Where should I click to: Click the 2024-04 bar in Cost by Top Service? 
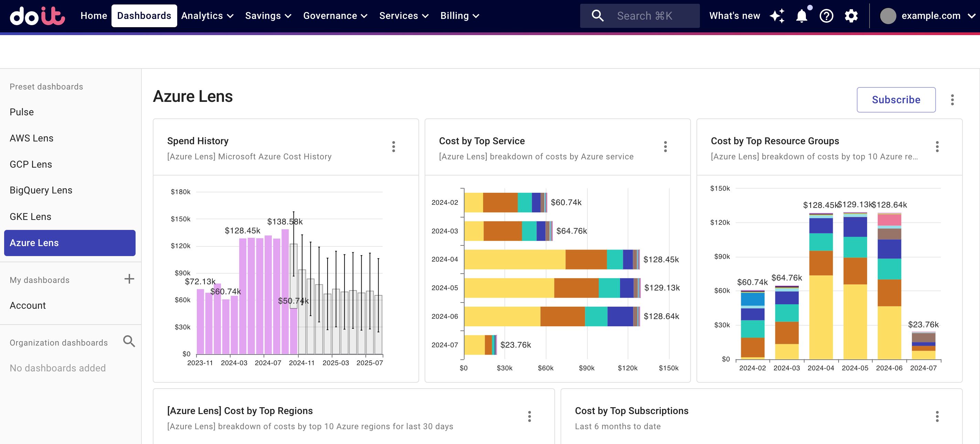(x=552, y=260)
